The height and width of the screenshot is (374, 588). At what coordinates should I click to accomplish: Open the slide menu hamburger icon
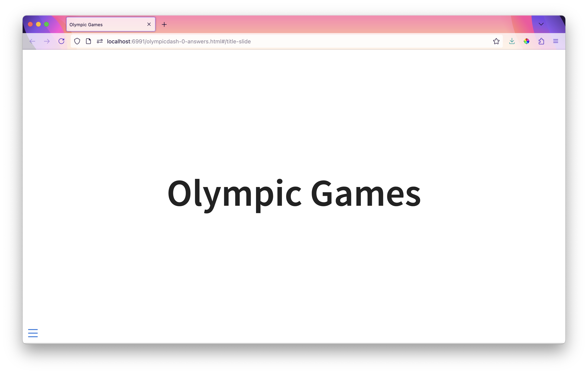33,333
